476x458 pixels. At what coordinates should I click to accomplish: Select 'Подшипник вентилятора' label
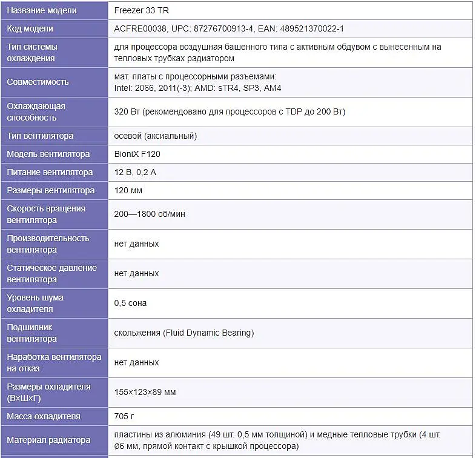tap(31, 333)
